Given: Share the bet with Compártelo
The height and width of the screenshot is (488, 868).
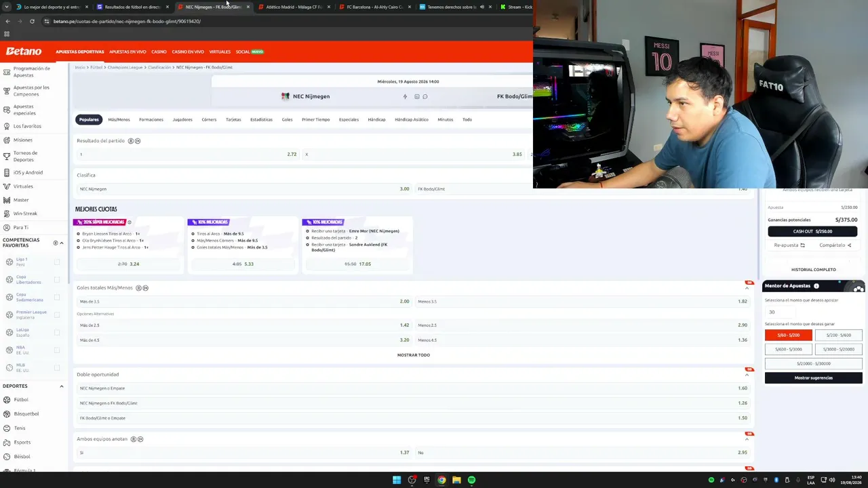Looking at the screenshot, I should 835,245.
